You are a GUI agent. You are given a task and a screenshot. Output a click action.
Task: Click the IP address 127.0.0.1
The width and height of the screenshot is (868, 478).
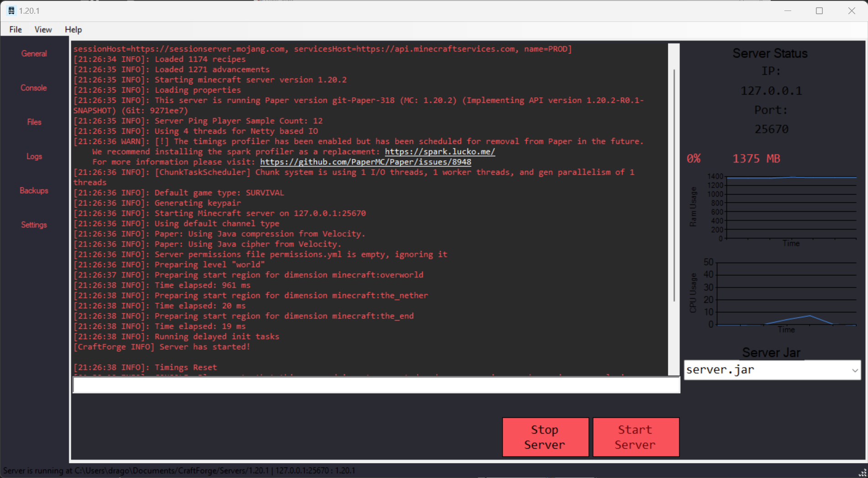point(771,91)
